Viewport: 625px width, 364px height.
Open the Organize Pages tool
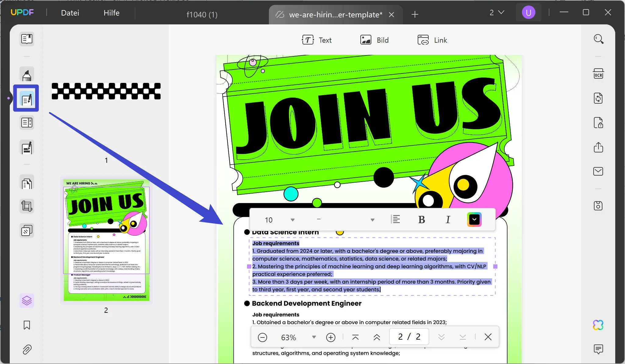coord(27,184)
